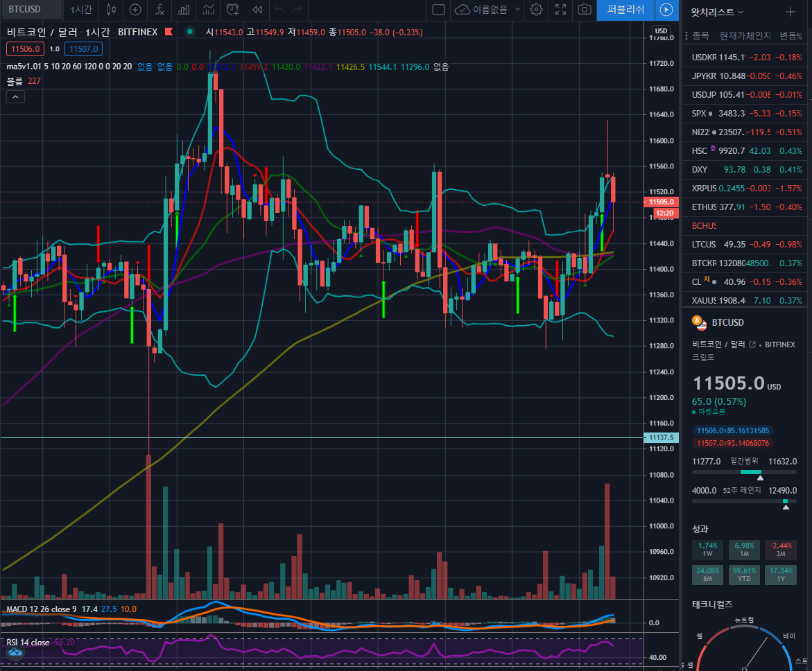This screenshot has width=812, height=671.
Task: Click the 퍼블리쉬 publish button
Action: [625, 9]
